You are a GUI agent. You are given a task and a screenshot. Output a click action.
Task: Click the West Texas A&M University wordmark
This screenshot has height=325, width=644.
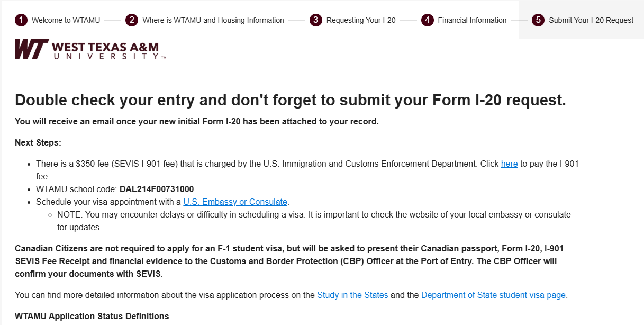(109, 51)
